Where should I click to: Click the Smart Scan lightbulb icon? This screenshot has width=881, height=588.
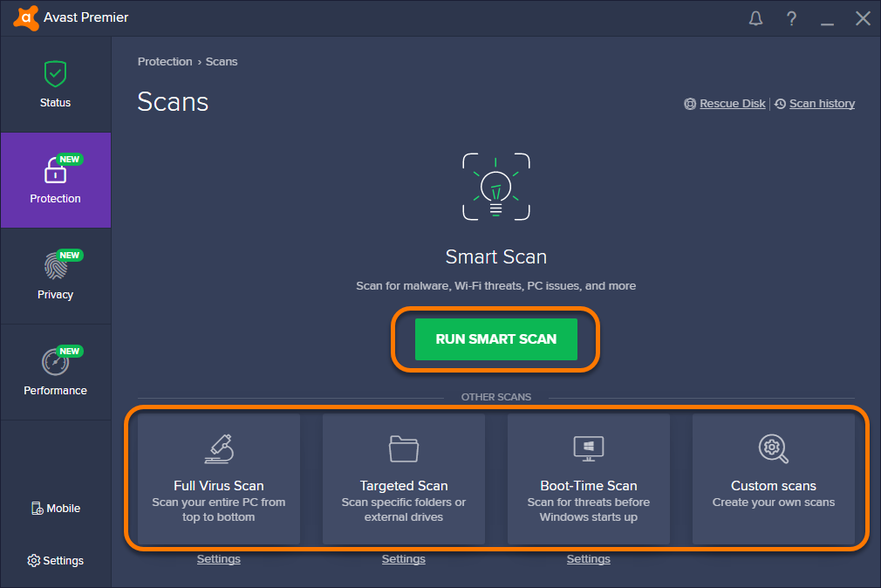click(x=495, y=186)
